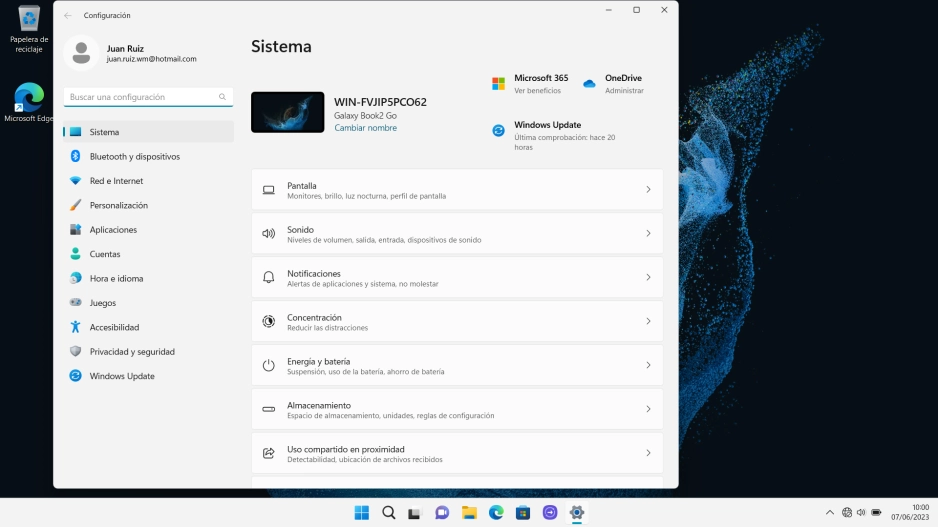Click the Buscar una configuración field
Image resolution: width=938 pixels, height=527 pixels.
point(148,97)
